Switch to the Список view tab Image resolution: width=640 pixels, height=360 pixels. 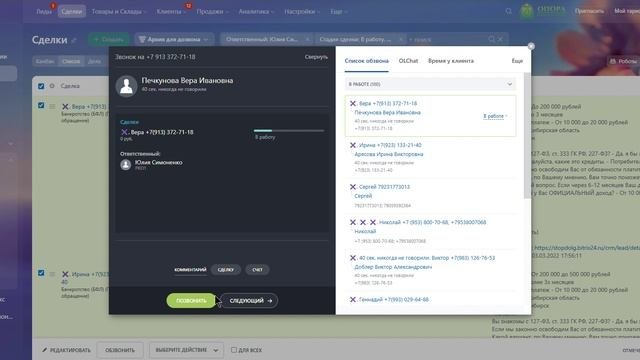(71, 61)
